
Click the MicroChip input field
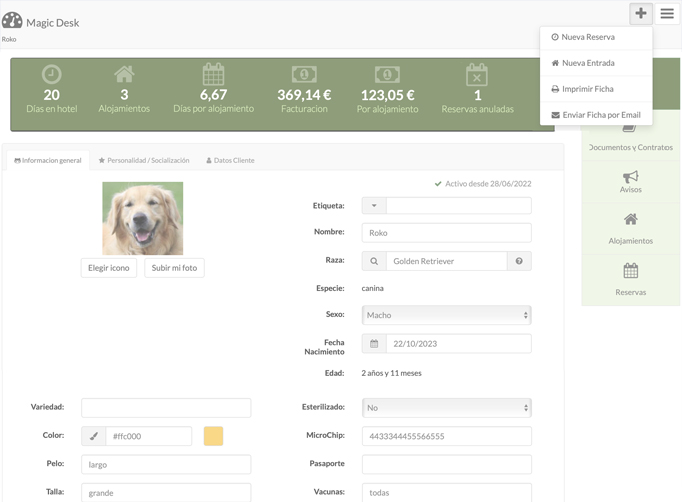coord(447,436)
